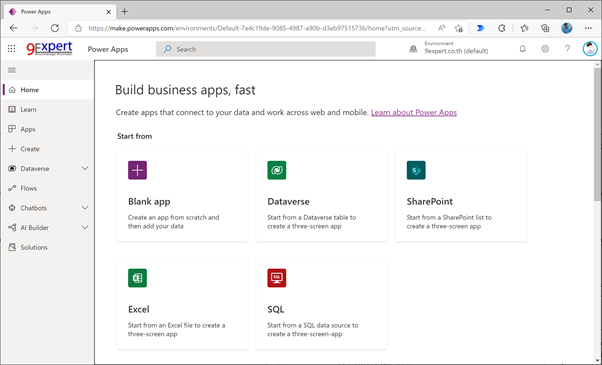Click in the Search box
Image resolution: width=602 pixels, height=365 pixels.
point(266,49)
